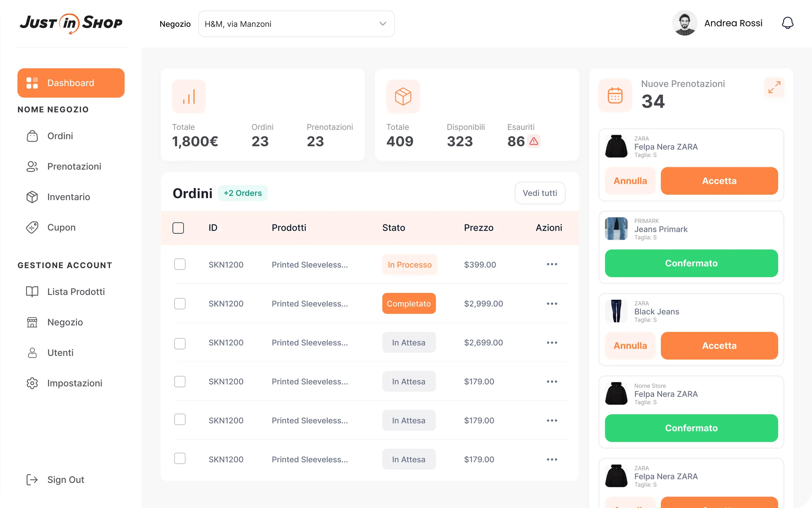812x508 pixels.
Task: Expand Nuove Prenotazioni panel arrows icon
Action: [x=774, y=87]
